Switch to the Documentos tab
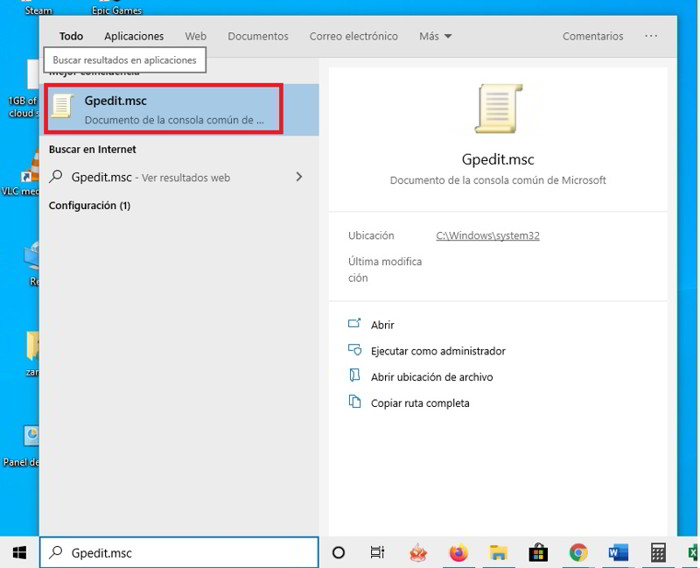Viewport: 700px width, 568px height. coord(258,36)
